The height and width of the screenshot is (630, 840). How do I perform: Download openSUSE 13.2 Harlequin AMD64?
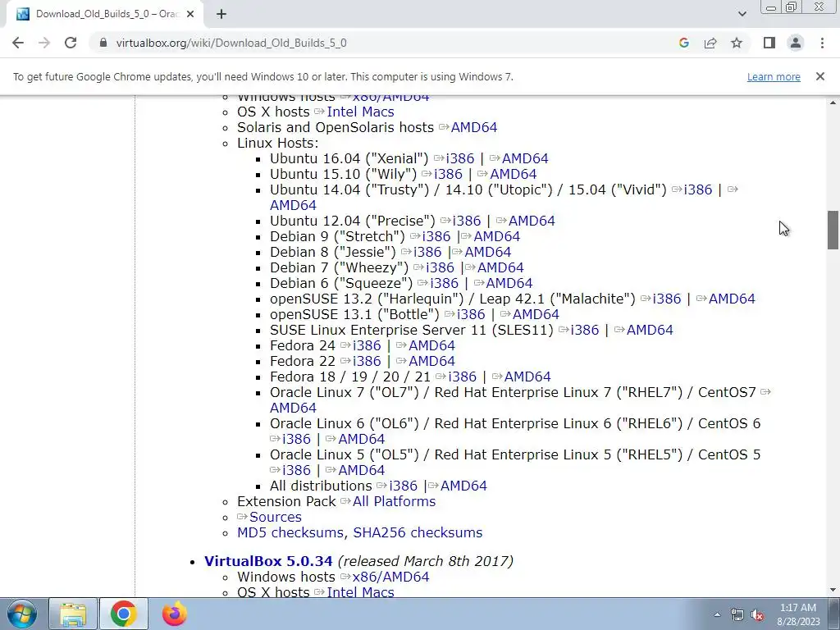(x=732, y=299)
